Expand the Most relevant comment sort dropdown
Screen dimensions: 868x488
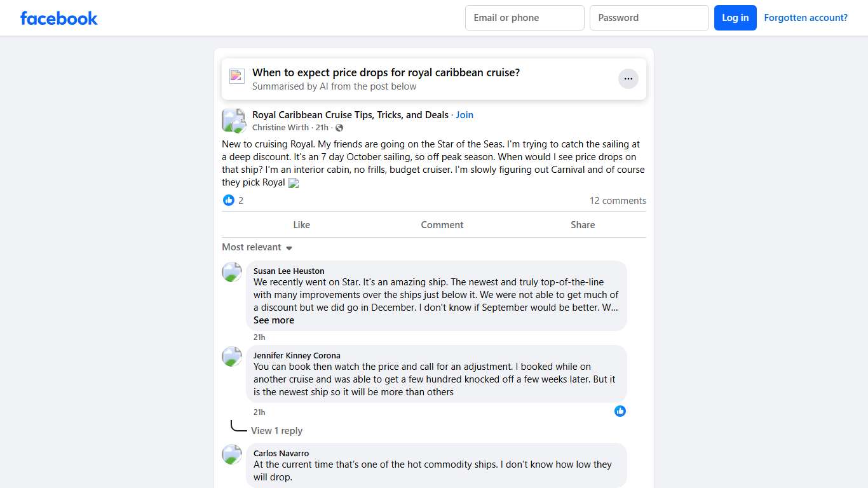(257, 247)
